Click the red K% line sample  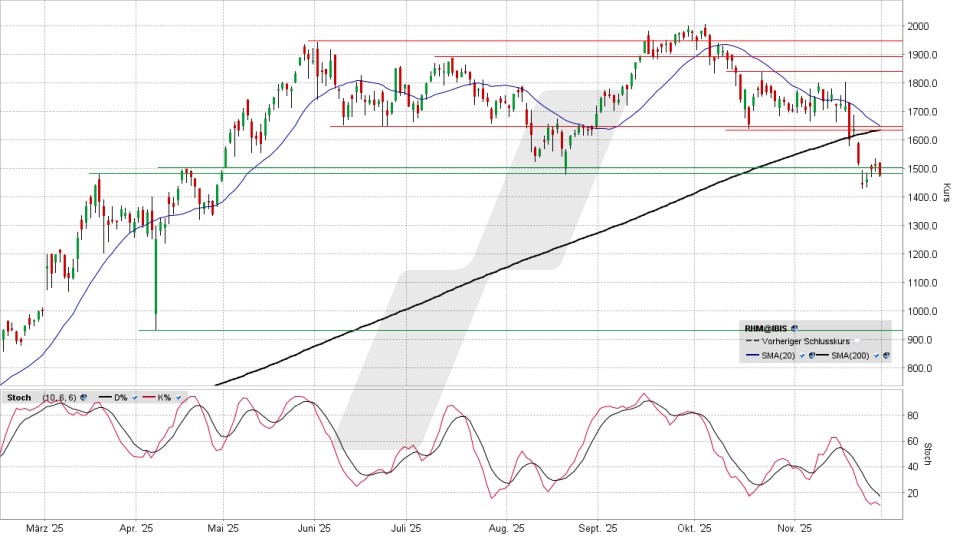pos(150,398)
